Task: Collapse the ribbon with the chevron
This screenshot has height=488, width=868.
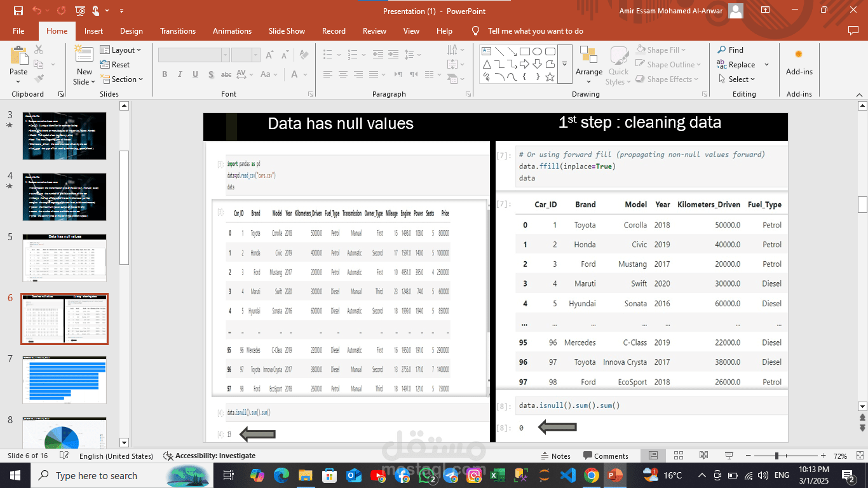Action: 860,94
